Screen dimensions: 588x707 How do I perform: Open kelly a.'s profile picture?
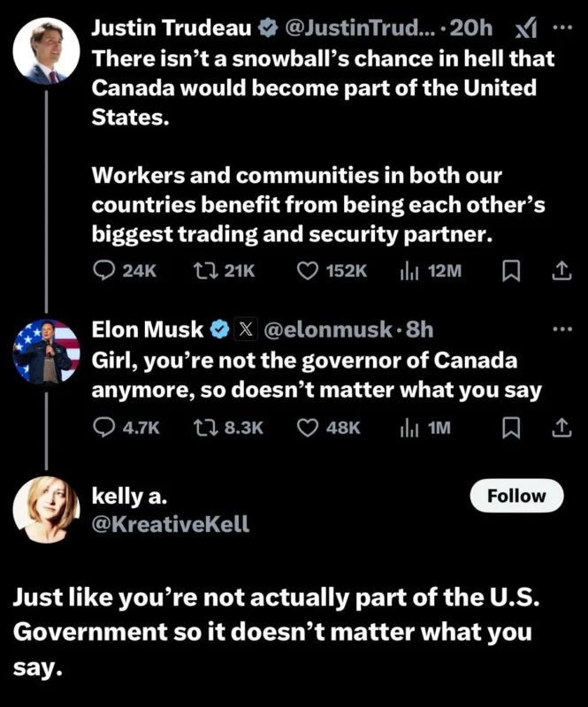click(x=47, y=509)
